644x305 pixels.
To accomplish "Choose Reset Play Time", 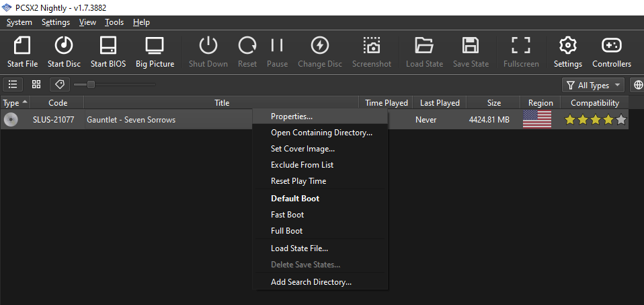I will click(320, 180).
